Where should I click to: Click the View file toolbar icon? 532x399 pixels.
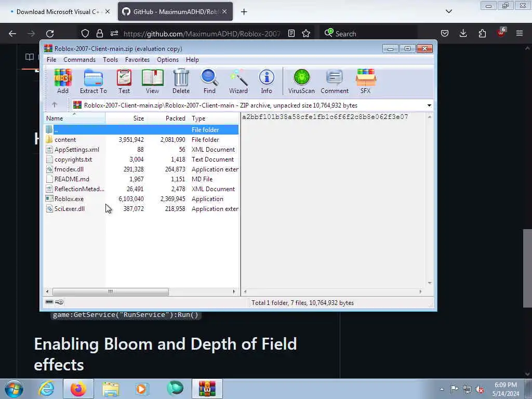point(152,82)
